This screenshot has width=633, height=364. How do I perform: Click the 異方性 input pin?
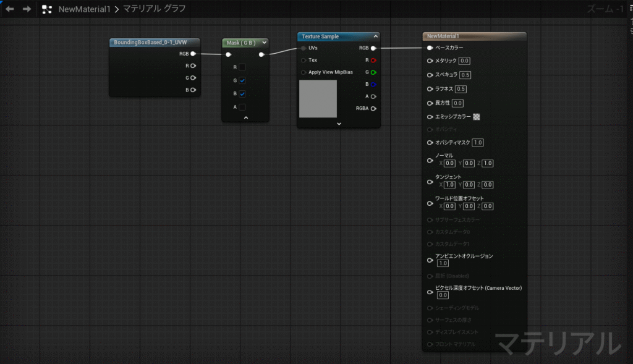430,103
